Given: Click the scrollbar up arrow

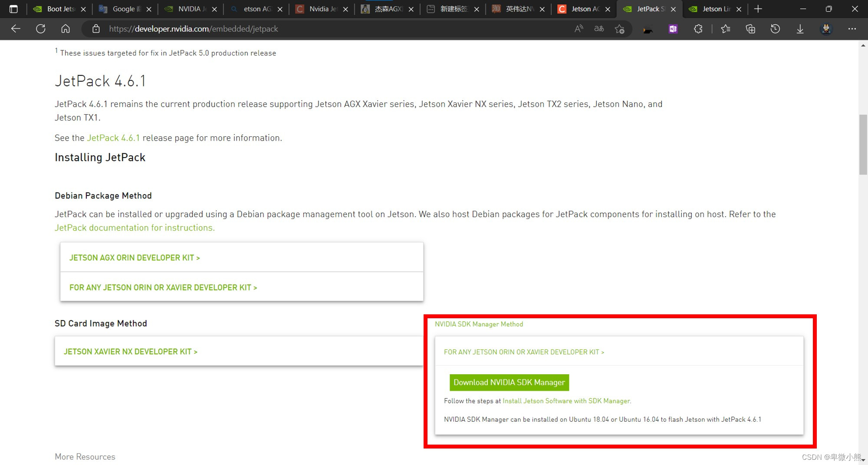Looking at the screenshot, I should click(x=863, y=45).
